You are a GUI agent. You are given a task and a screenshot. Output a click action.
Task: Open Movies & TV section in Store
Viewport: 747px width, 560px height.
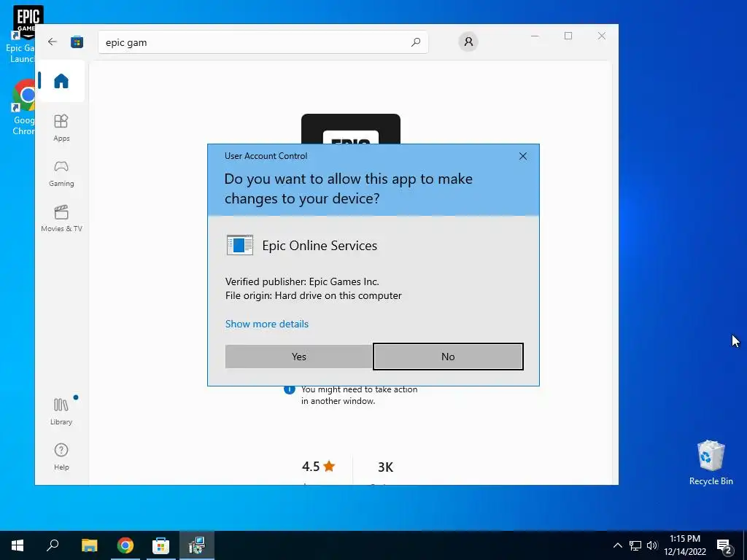pyautogui.click(x=61, y=219)
